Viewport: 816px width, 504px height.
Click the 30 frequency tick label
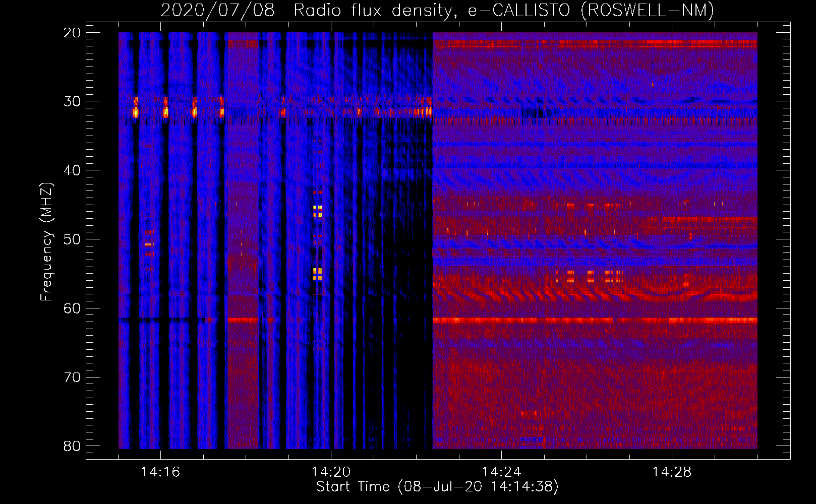[72, 101]
